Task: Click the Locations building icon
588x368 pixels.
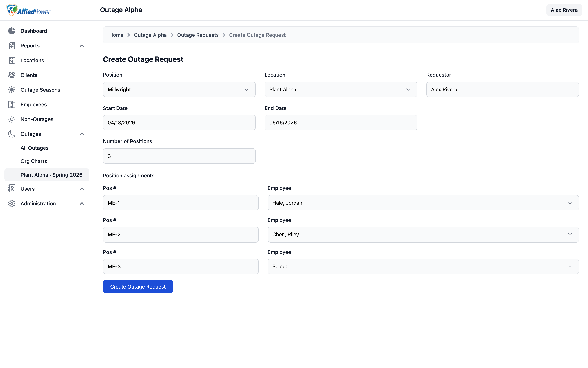Action: click(x=12, y=60)
